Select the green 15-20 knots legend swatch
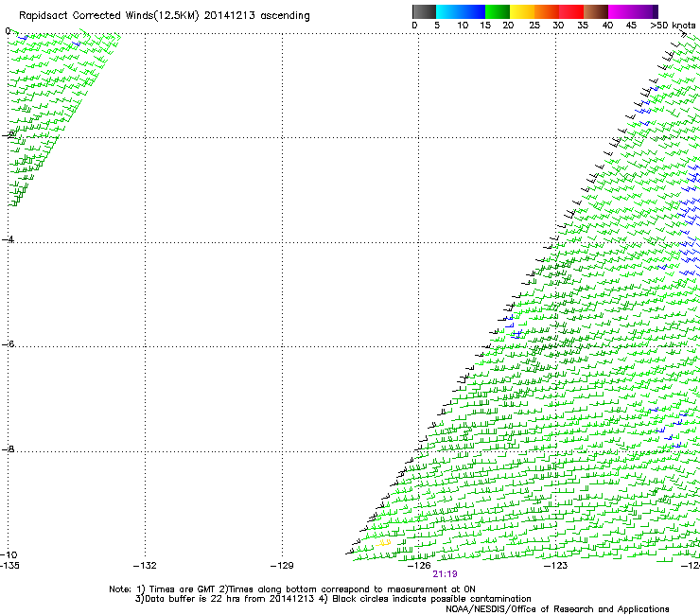 [x=498, y=11]
